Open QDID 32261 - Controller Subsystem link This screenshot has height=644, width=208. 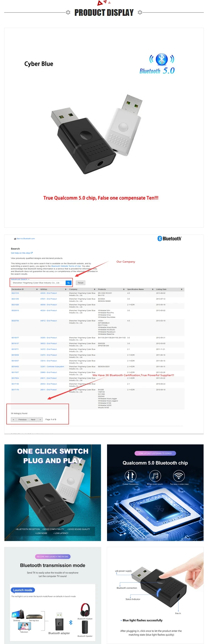pyautogui.click(x=52, y=367)
